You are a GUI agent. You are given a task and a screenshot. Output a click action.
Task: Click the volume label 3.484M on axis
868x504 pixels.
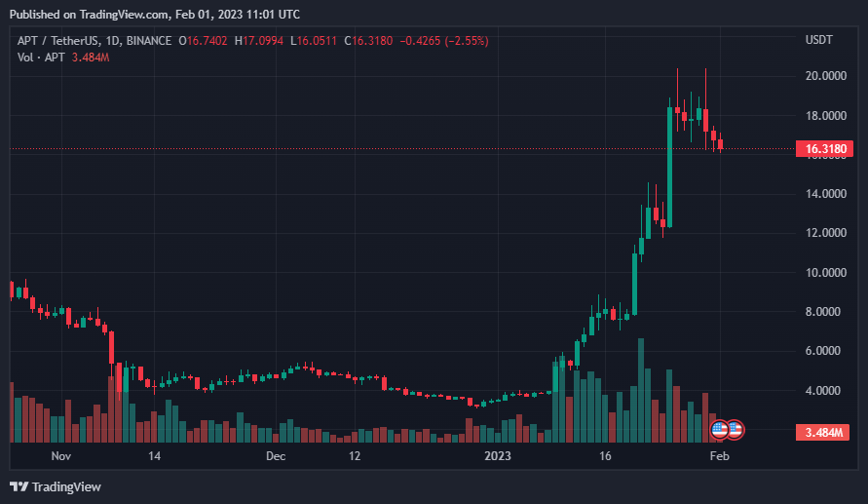822,432
